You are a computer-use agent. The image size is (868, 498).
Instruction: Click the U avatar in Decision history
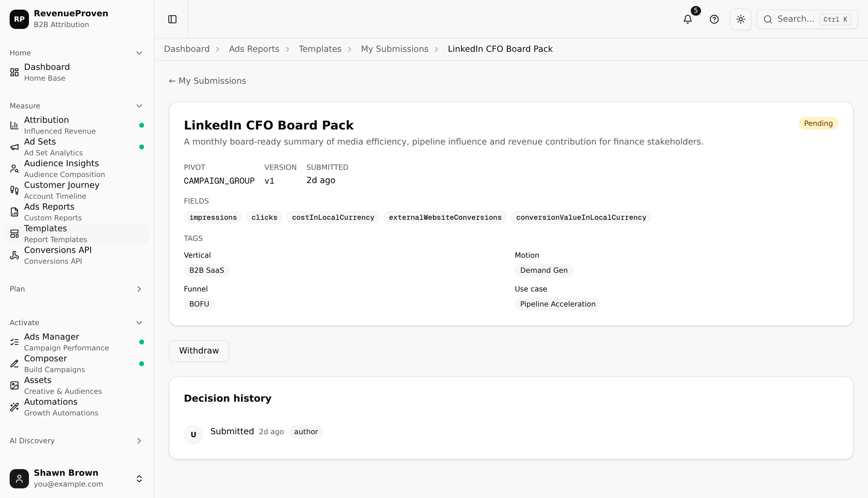[193, 434]
